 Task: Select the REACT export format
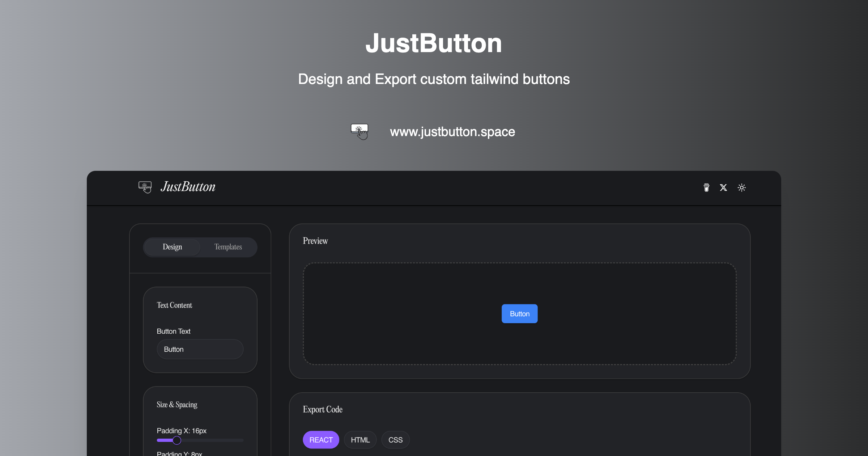pos(321,439)
